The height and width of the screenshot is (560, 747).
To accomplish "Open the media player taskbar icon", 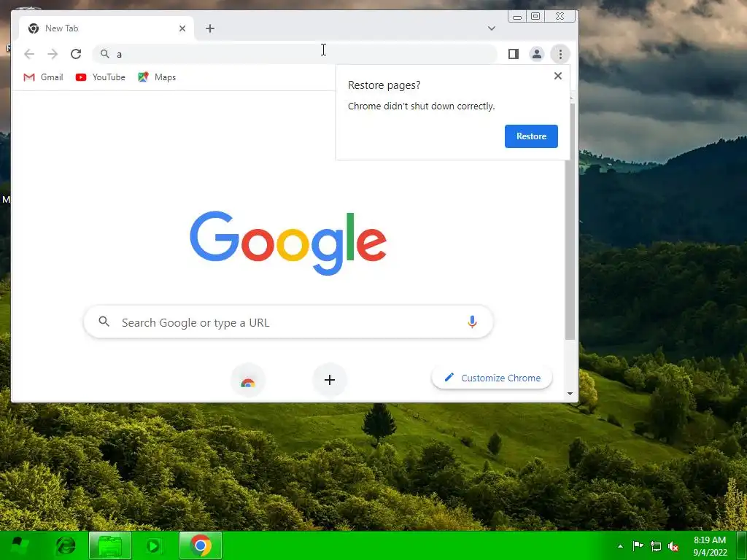I will [154, 545].
